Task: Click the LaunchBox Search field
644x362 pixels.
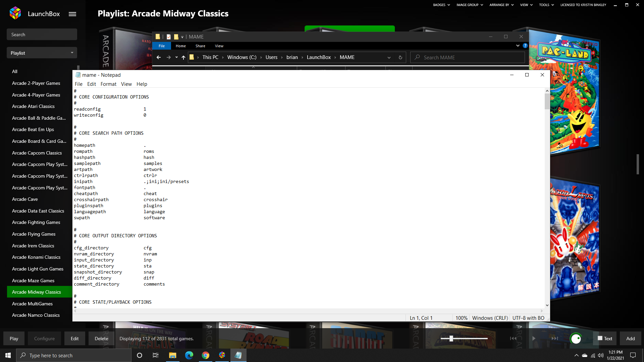Action: tap(42, 35)
